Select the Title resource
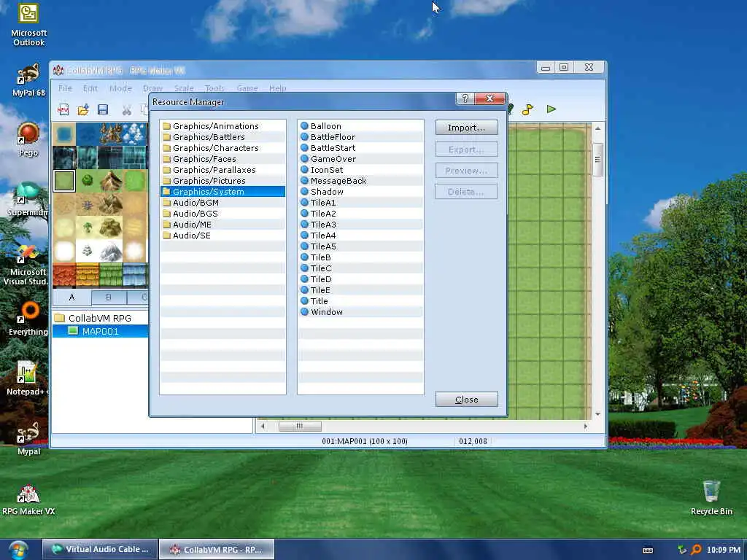This screenshot has width=747, height=560. pos(360,301)
